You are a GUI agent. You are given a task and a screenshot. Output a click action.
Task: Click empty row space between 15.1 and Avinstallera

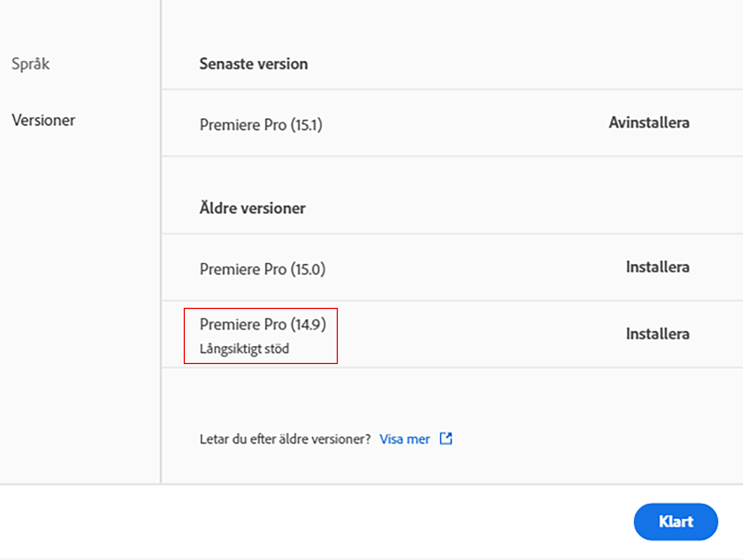tap(464, 123)
